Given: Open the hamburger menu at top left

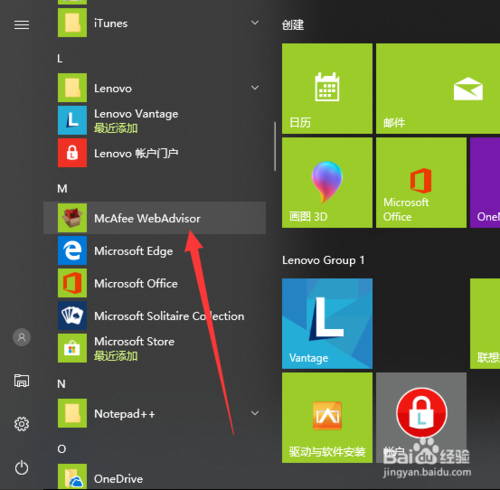Looking at the screenshot, I should pyautogui.click(x=22, y=25).
